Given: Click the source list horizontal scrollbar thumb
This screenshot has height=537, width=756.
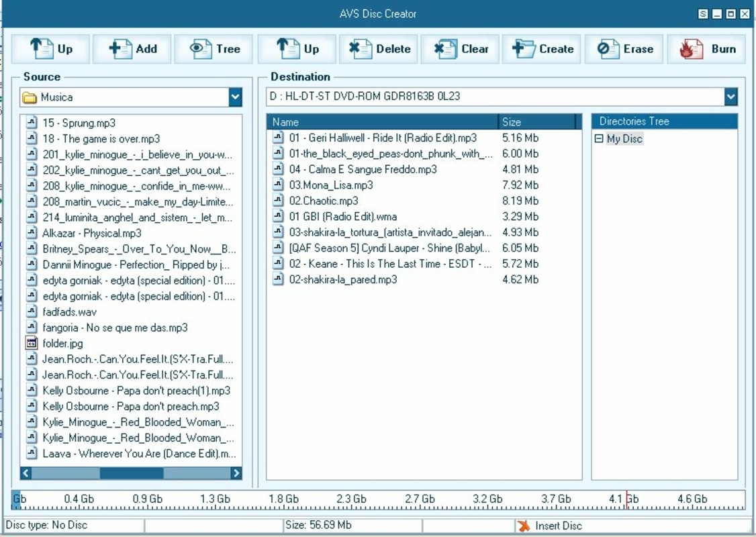Looking at the screenshot, I should click(132, 473).
